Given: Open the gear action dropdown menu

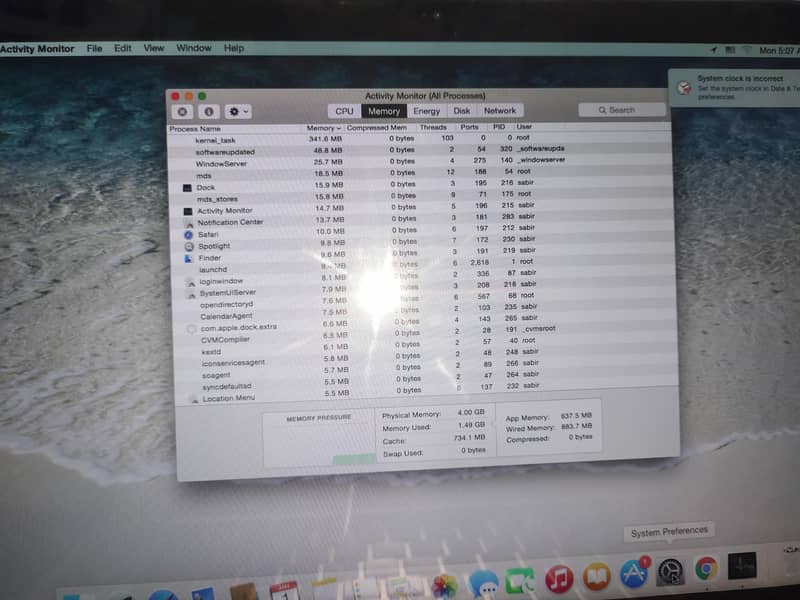Looking at the screenshot, I should pos(238,112).
